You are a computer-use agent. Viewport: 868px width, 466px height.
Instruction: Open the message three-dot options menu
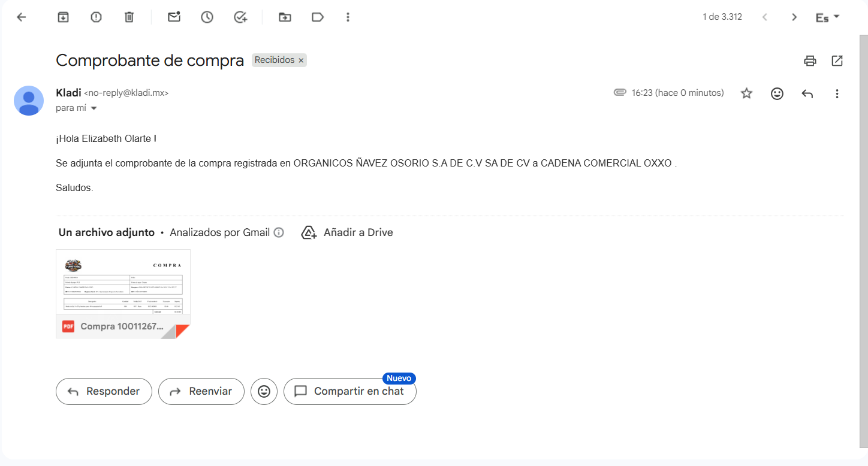click(837, 93)
